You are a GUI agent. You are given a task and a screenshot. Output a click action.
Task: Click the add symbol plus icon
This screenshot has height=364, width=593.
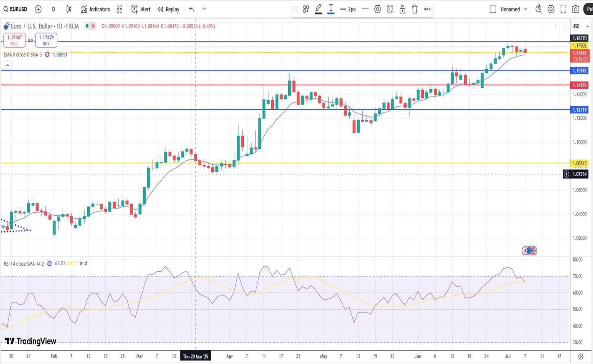(38, 9)
